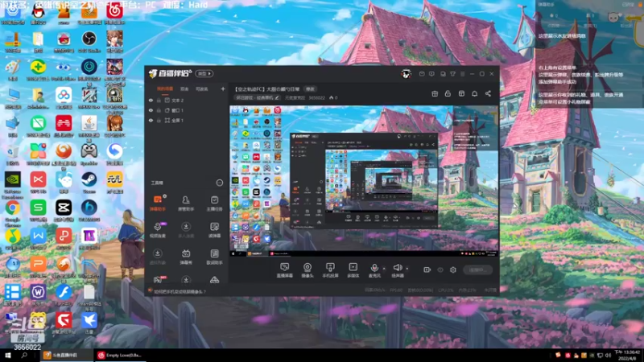Switch to 斗鱼直播伴侣 taskbar item
The image size is (644, 362).
(67, 355)
